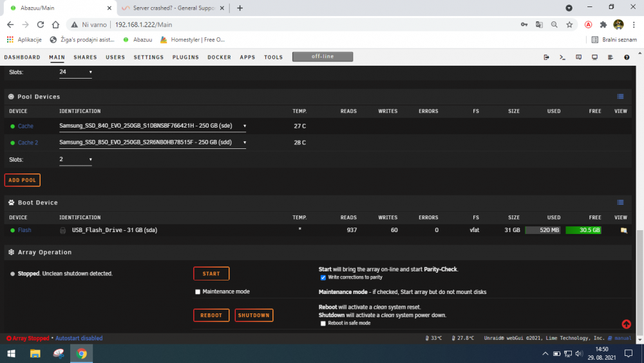Bookmark this page with star icon
The image size is (644, 363).
coord(569,25)
